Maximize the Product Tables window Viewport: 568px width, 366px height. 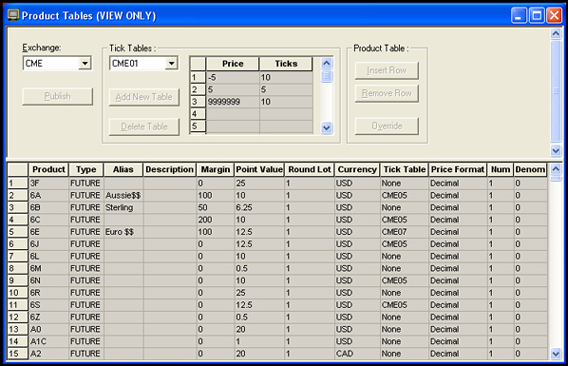tap(536, 16)
